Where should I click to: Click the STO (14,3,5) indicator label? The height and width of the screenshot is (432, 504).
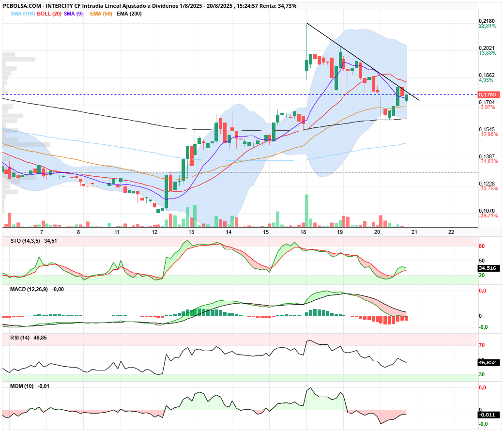(25, 241)
